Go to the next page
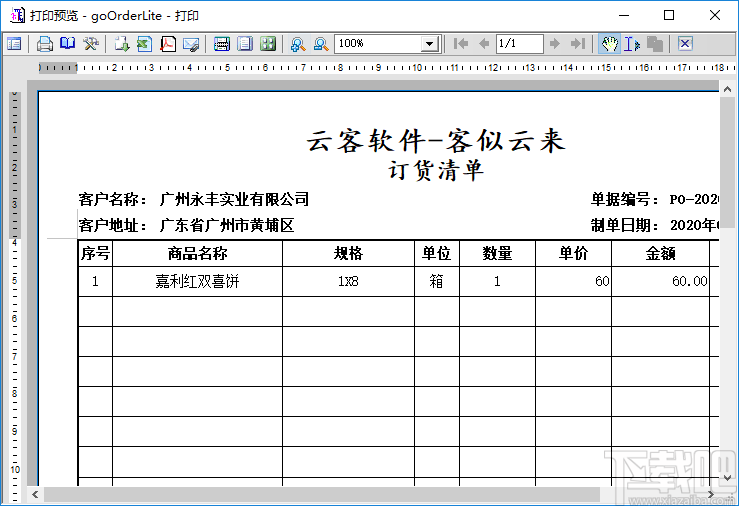739x506 pixels. coord(555,44)
